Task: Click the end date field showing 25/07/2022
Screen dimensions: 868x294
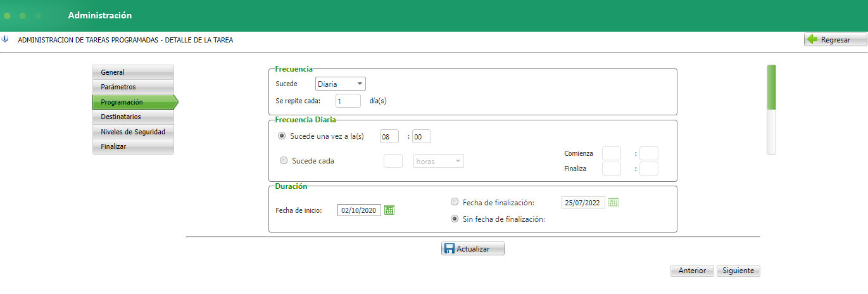Action: 583,203
